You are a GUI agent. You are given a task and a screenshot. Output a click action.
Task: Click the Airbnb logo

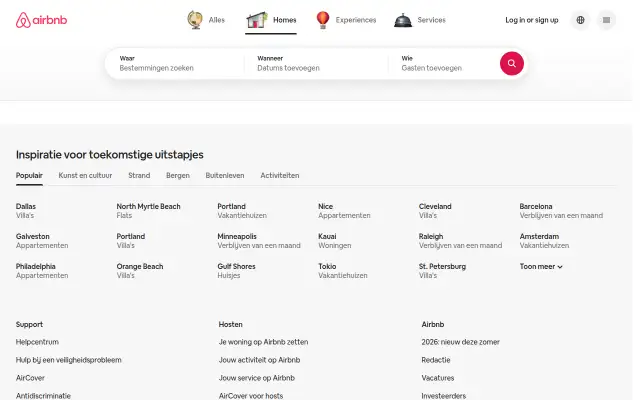click(x=41, y=20)
